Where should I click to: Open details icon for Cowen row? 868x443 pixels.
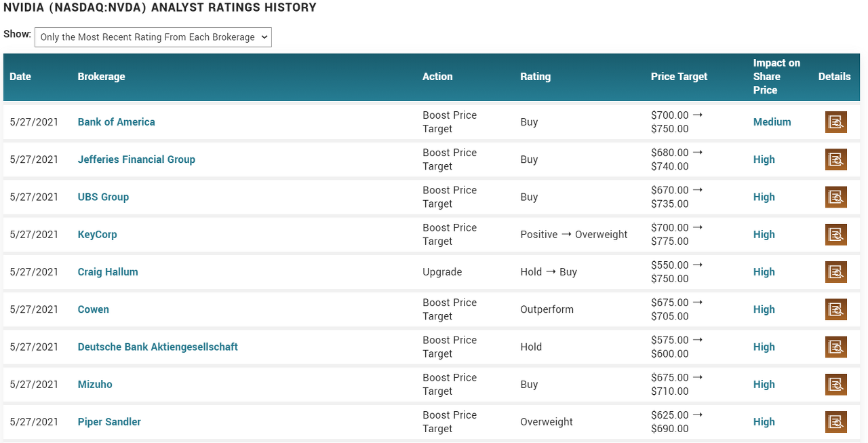(836, 309)
